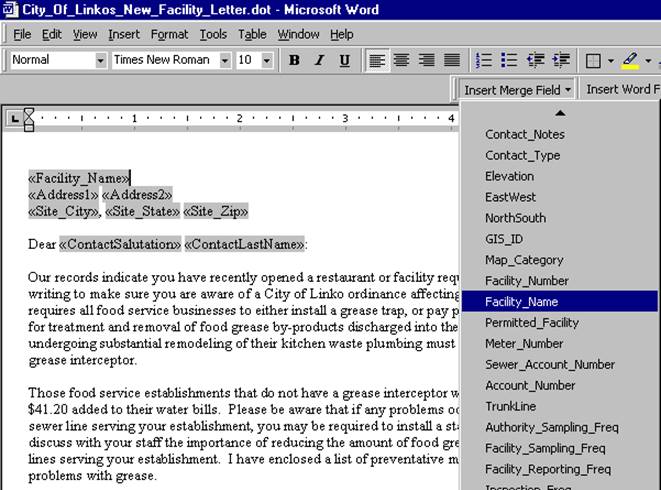Click the «Address2» field in document

(137, 194)
